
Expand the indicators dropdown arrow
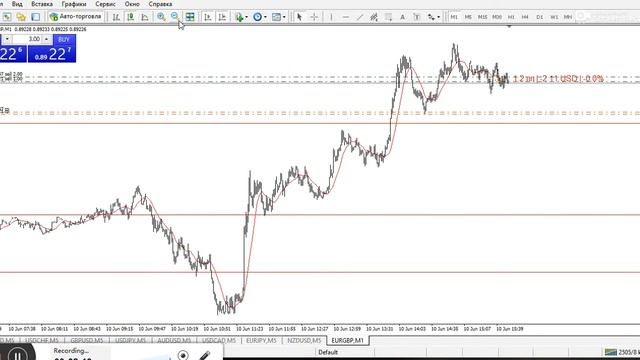pyautogui.click(x=246, y=17)
